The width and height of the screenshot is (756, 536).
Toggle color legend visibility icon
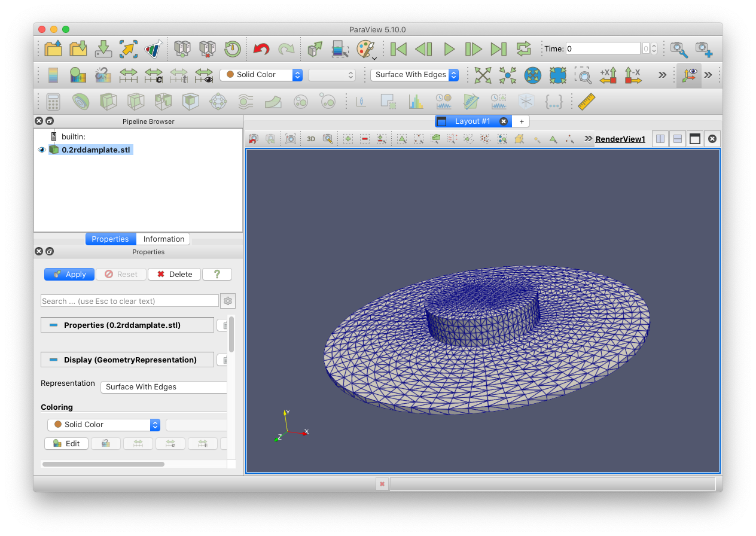coord(53,75)
